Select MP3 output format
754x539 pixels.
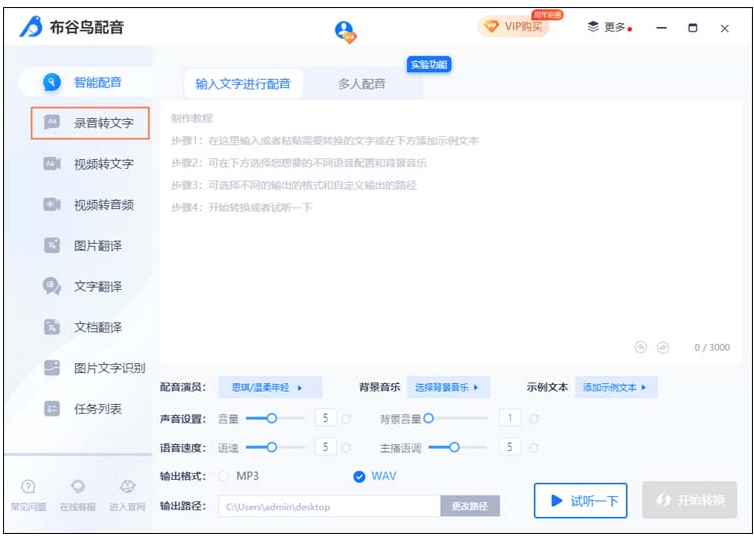tap(224, 476)
